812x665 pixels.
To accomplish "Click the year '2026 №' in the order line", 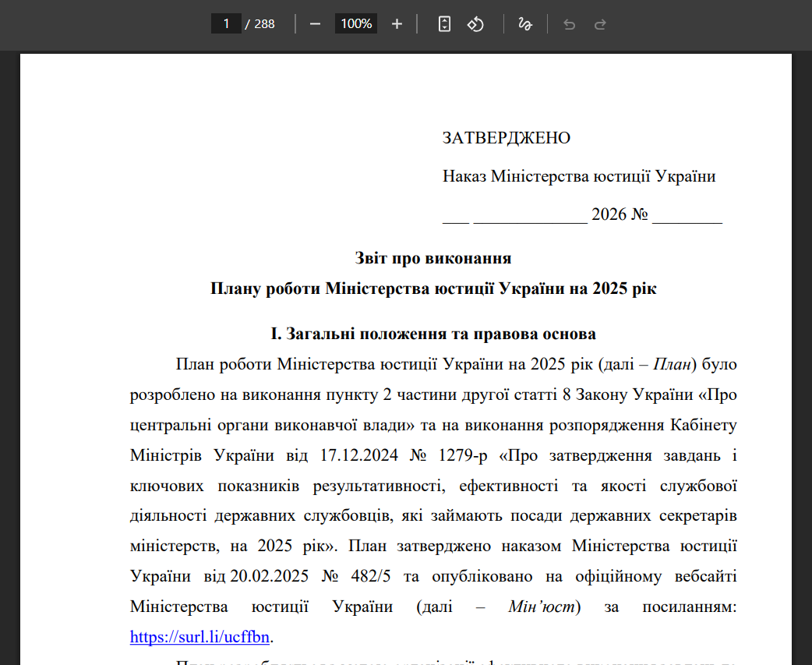I will (620, 214).
